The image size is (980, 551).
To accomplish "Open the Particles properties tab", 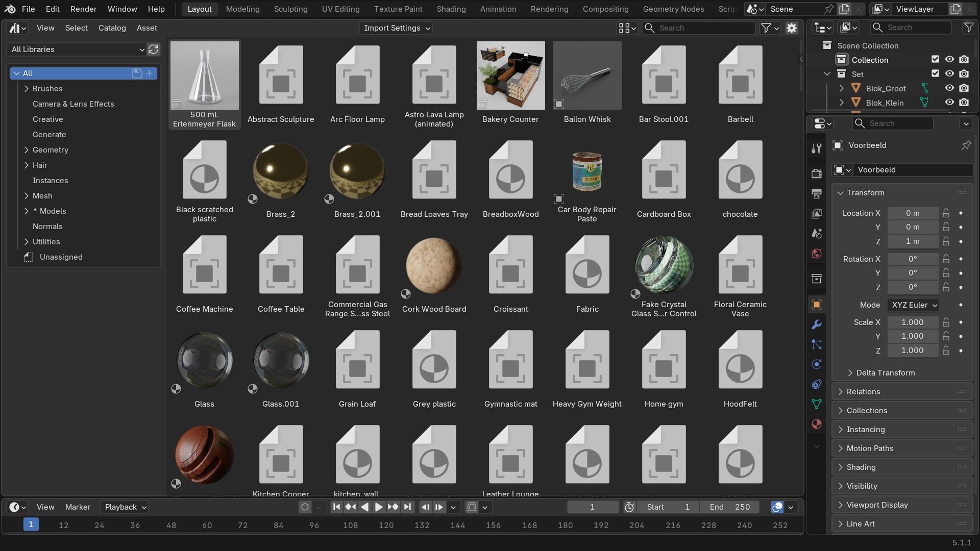I will (x=817, y=344).
